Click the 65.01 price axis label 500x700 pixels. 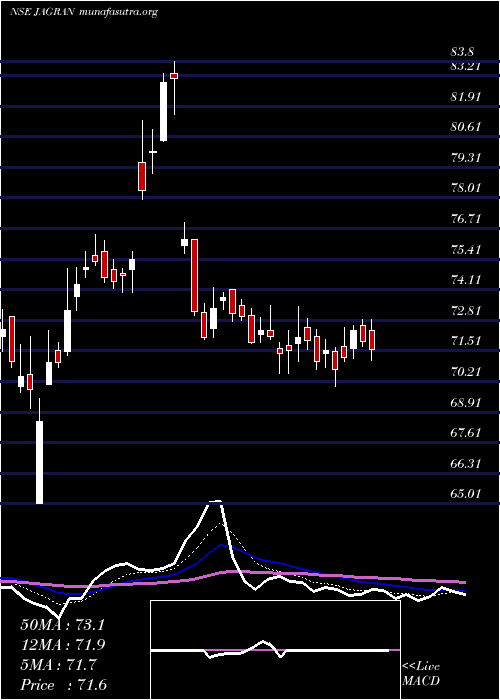(466, 494)
